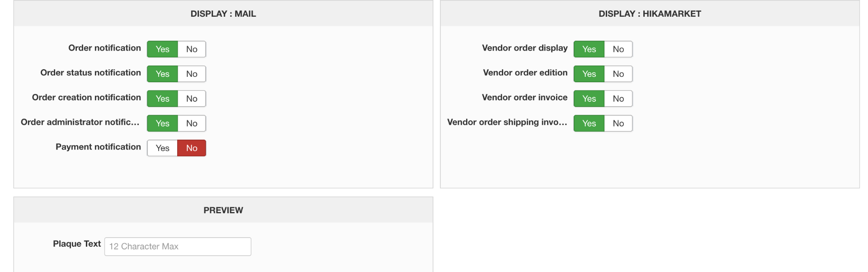Click Yes for Vendor order edition
The width and height of the screenshot is (868, 272).
pyautogui.click(x=589, y=74)
